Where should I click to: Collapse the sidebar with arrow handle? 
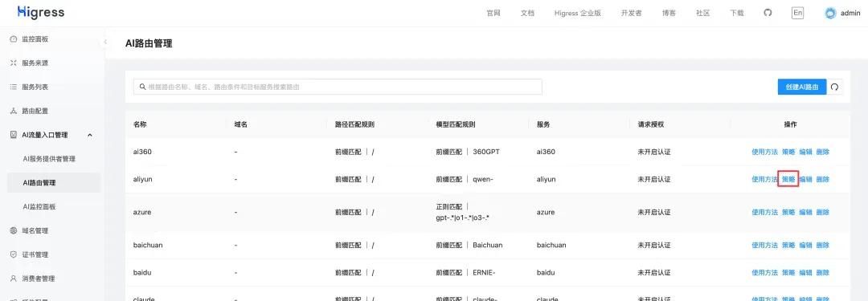click(x=105, y=42)
